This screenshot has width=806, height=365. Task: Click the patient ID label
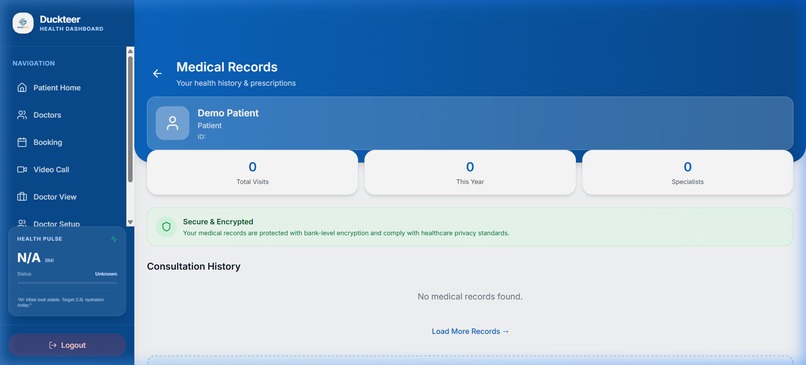(202, 137)
